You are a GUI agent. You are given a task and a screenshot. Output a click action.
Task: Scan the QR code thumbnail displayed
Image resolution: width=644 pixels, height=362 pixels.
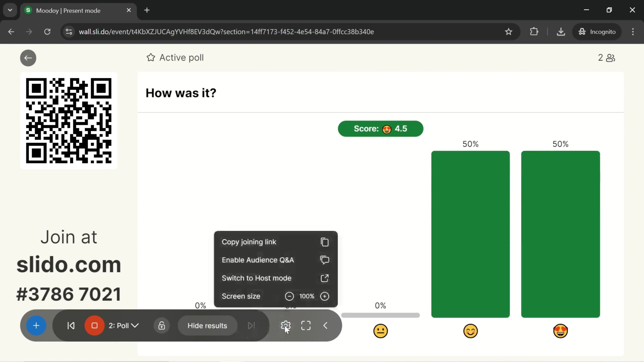coord(69,122)
